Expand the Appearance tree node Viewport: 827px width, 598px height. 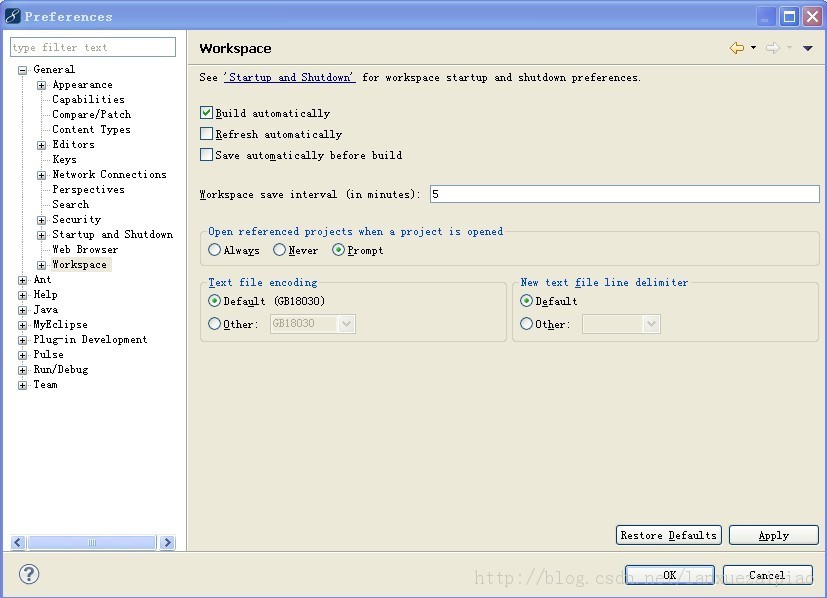pos(41,85)
